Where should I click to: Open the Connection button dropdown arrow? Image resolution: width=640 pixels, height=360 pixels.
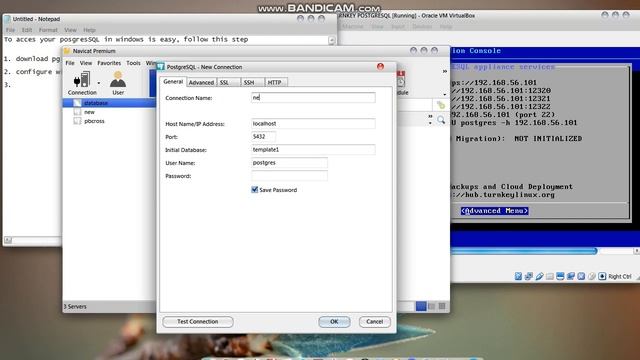tap(98, 83)
